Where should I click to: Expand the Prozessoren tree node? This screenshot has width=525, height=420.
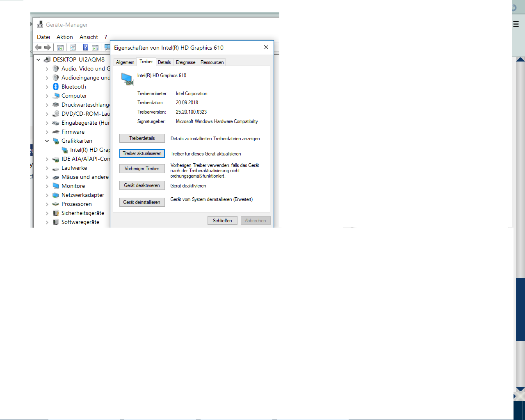click(47, 204)
